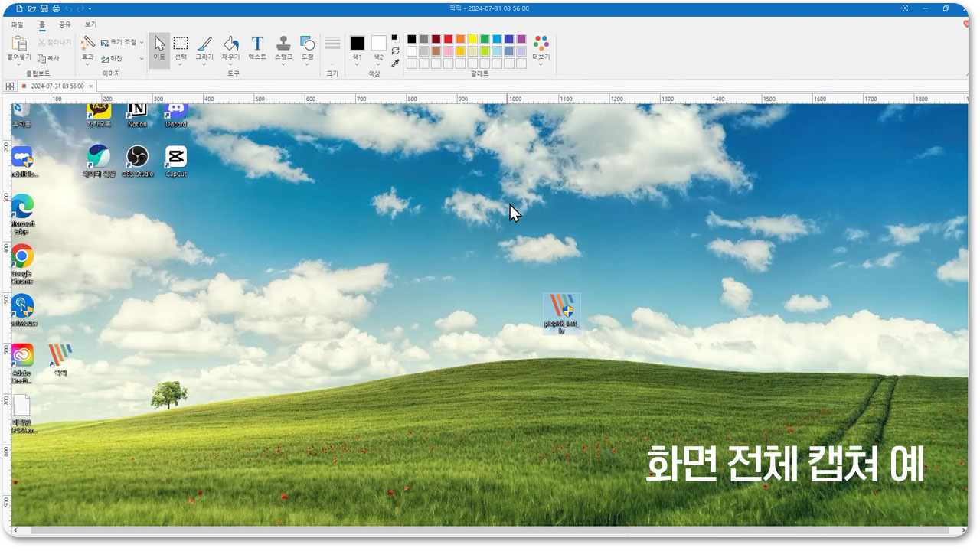The width and height of the screenshot is (980, 551).
Task: Choose the red palette swatch
Action: click(x=448, y=39)
